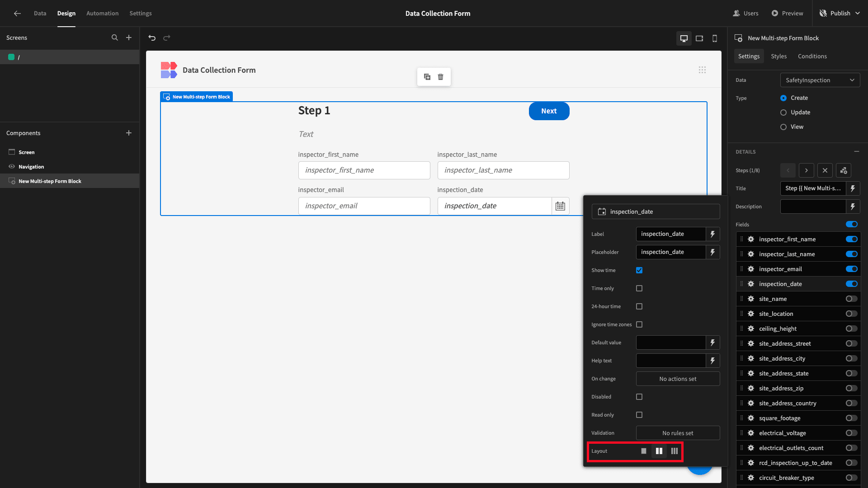
Task: Collapse the DETAILS section
Action: click(x=857, y=152)
